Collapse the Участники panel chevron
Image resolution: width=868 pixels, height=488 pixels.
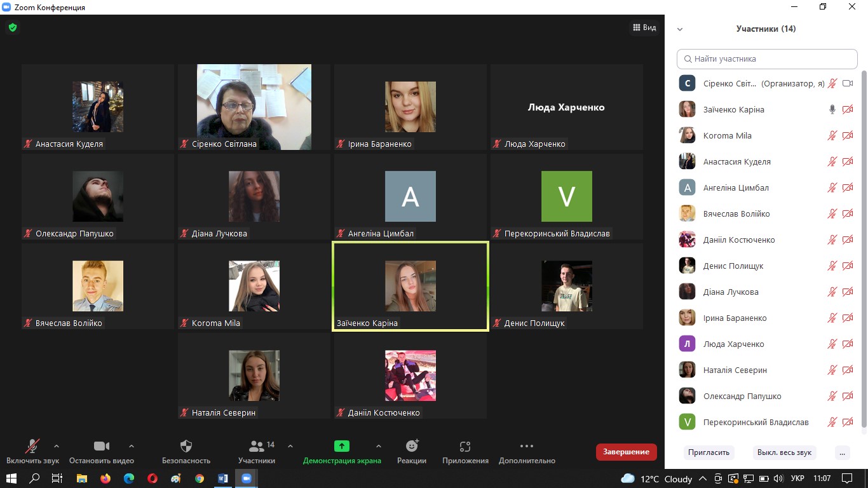click(680, 29)
